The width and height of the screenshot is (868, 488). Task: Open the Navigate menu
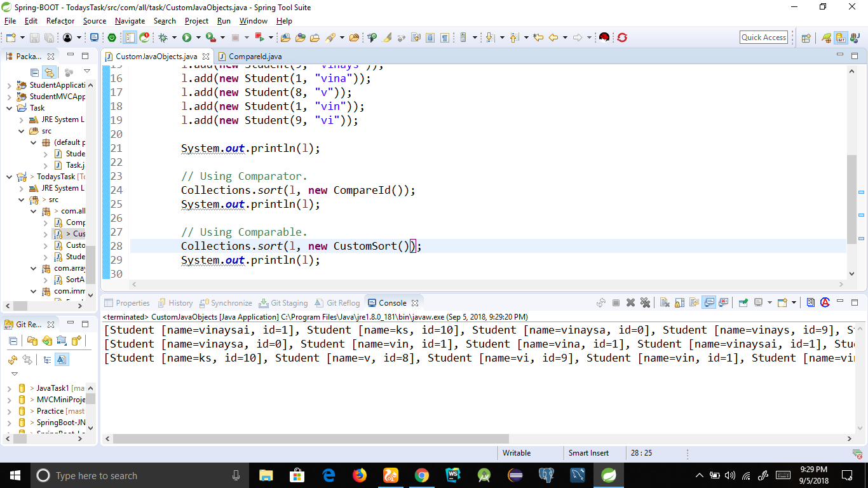(130, 21)
